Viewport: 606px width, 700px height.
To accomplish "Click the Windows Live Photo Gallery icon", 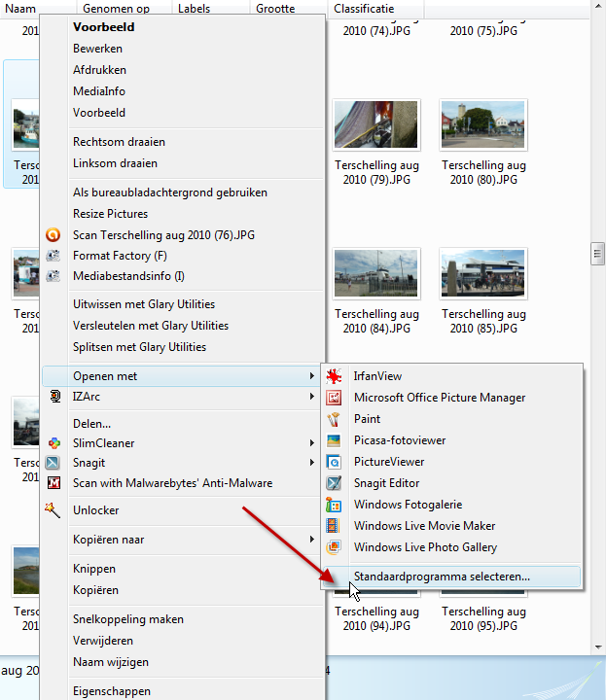I will 334,547.
